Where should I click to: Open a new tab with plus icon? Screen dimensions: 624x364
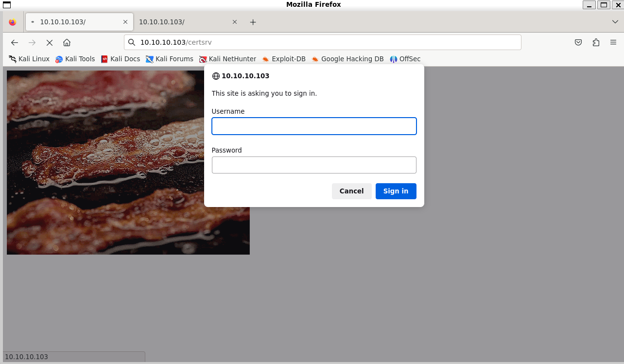point(253,22)
